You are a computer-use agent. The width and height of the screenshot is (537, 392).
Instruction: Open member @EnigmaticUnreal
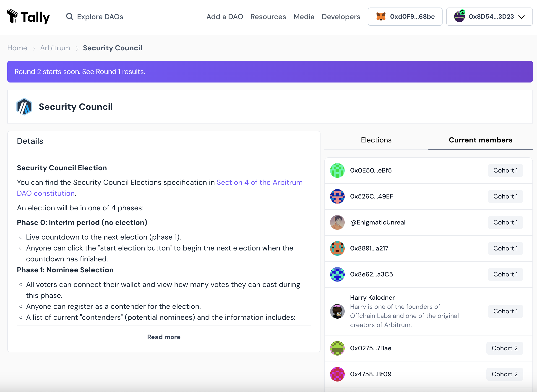click(378, 222)
